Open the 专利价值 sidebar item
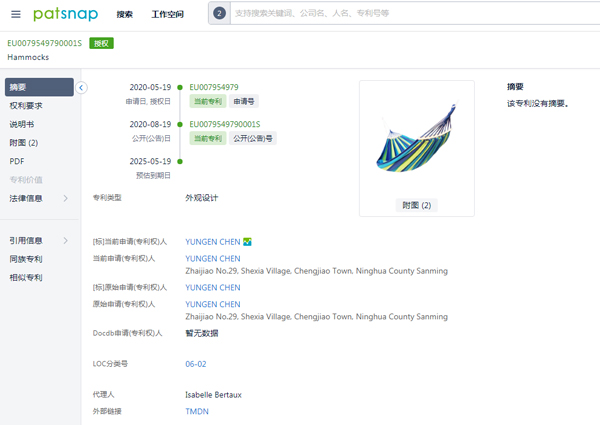600x425 pixels. 26,180
